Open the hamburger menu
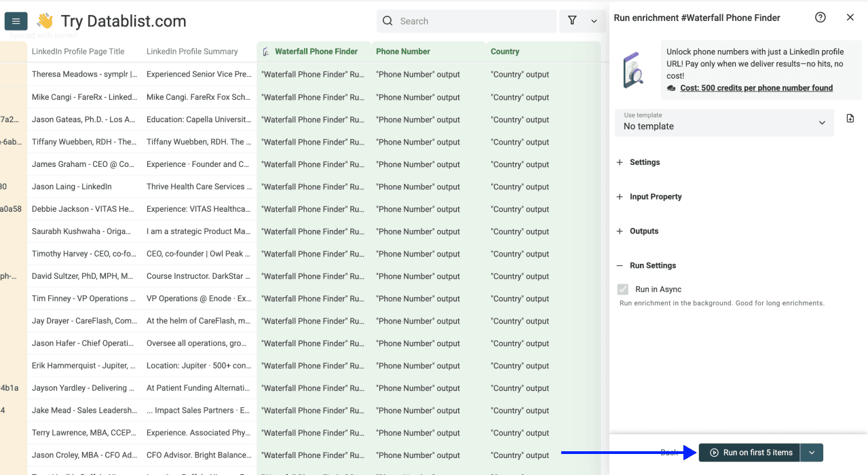The height and width of the screenshot is (475, 868). click(x=16, y=21)
